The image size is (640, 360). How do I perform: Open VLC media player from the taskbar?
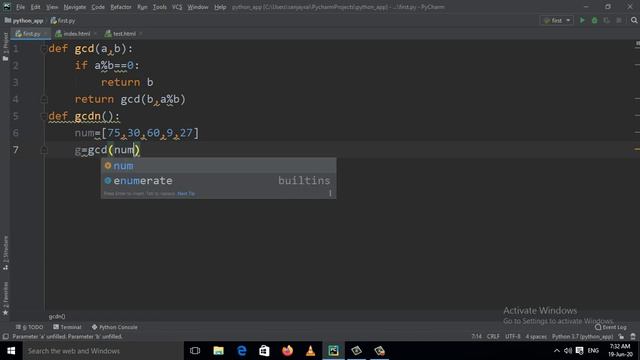click(x=310, y=351)
